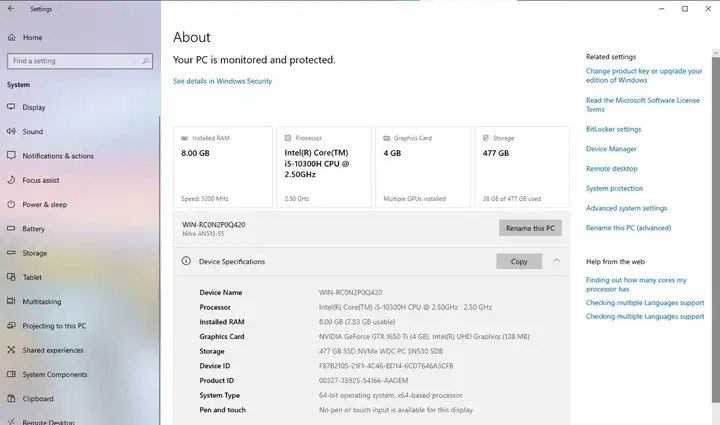
Task: Click the Processor card icon
Action: [x=288, y=138]
